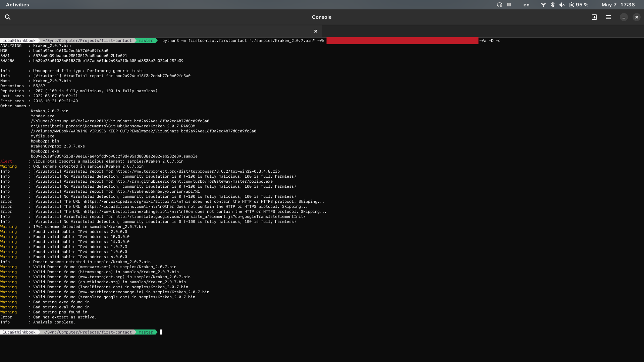
Task: Minimize the Console window
Action: [624, 17]
